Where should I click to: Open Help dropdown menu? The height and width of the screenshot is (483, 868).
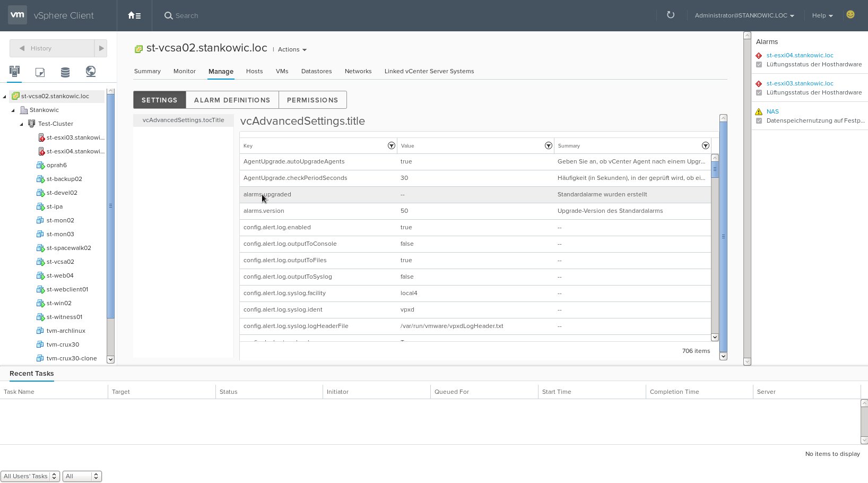coord(822,15)
